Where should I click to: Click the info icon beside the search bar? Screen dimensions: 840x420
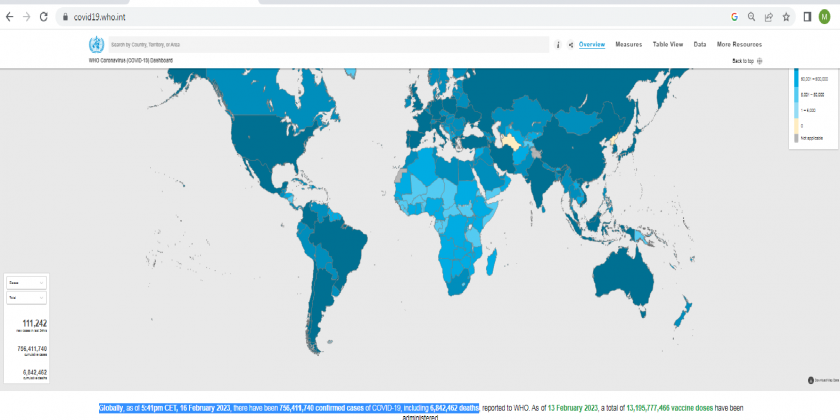coord(558,45)
